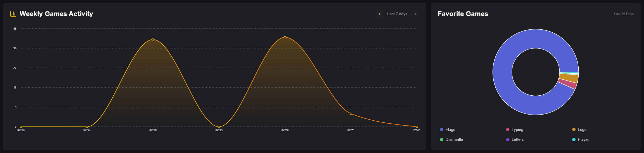
Task: Click the 02/17 data point marker
Action: click(x=87, y=127)
